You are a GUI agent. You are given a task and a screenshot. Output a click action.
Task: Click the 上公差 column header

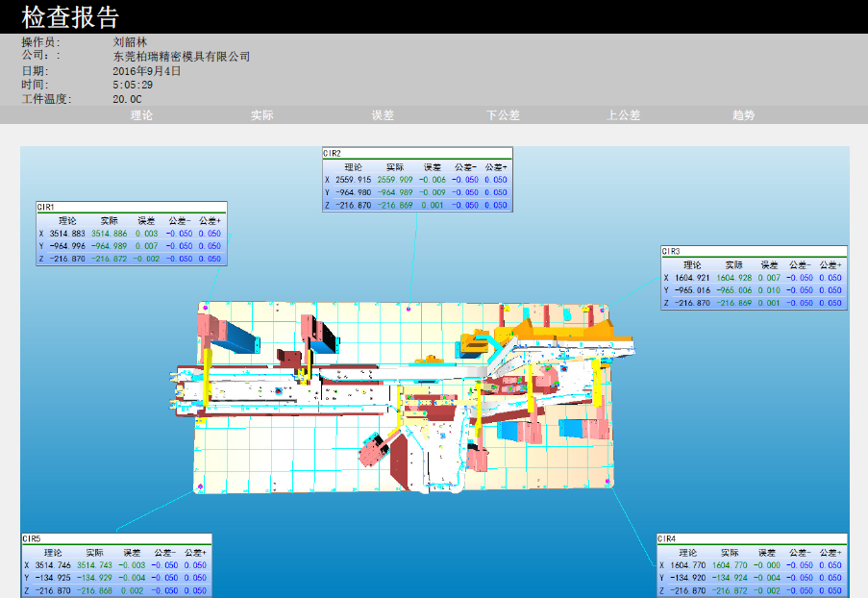pyautogui.click(x=623, y=115)
